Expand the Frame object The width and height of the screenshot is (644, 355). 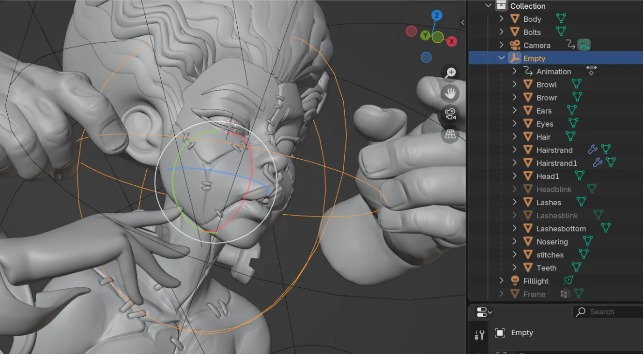(502, 294)
